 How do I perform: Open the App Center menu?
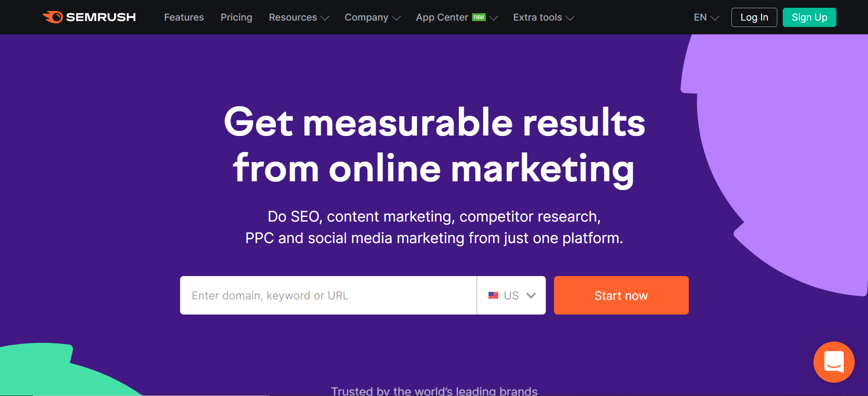(x=442, y=17)
